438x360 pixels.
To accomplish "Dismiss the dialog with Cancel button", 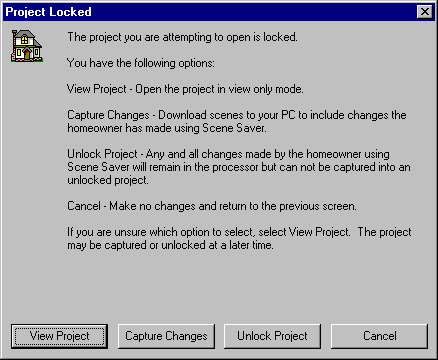I will pyautogui.click(x=379, y=336).
